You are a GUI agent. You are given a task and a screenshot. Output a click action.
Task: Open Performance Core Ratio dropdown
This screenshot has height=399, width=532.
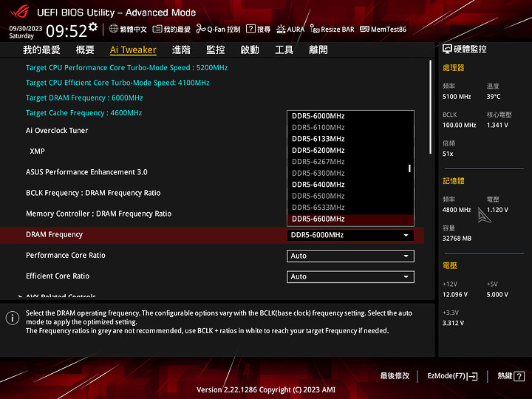(350, 256)
